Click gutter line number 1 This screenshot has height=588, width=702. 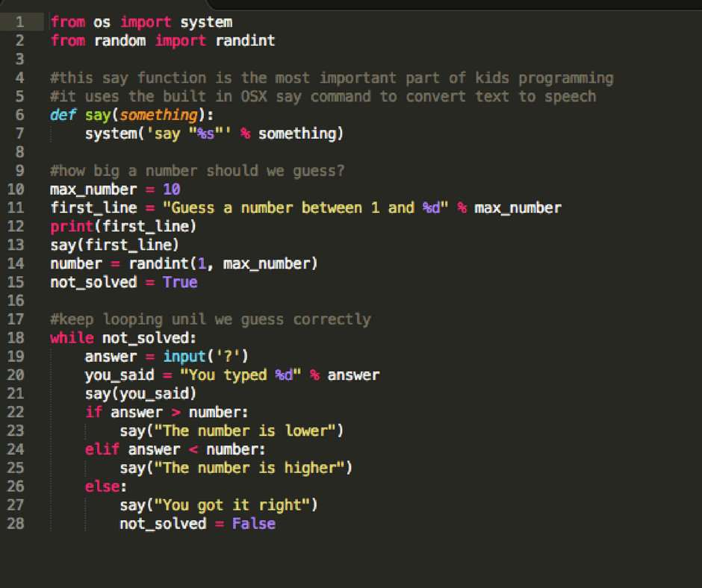19,22
